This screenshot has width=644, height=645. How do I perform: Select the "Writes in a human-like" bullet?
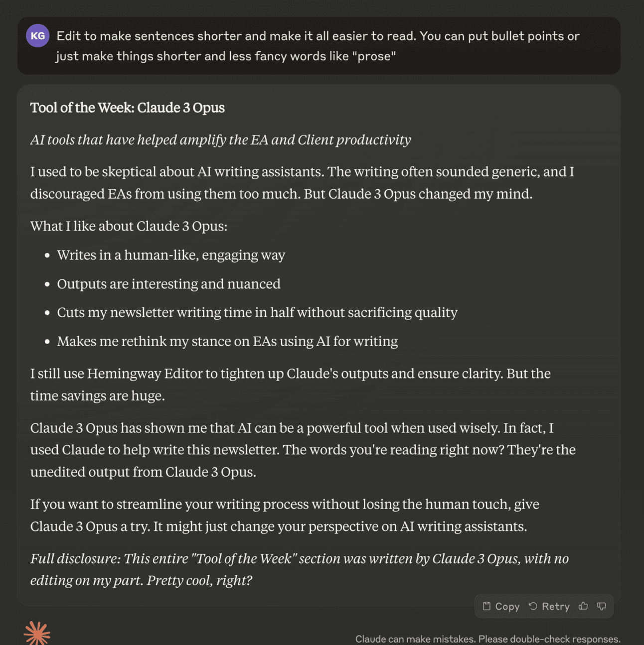coord(171,255)
